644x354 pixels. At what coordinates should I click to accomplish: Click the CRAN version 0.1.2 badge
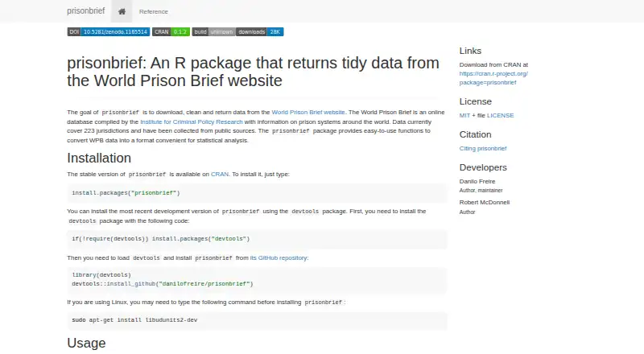(171, 31)
